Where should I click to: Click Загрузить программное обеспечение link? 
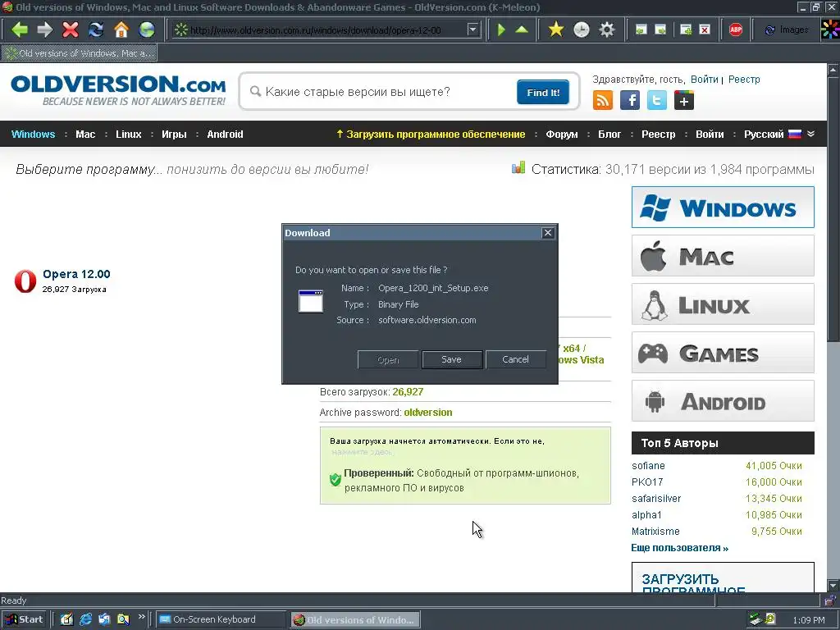(x=431, y=134)
